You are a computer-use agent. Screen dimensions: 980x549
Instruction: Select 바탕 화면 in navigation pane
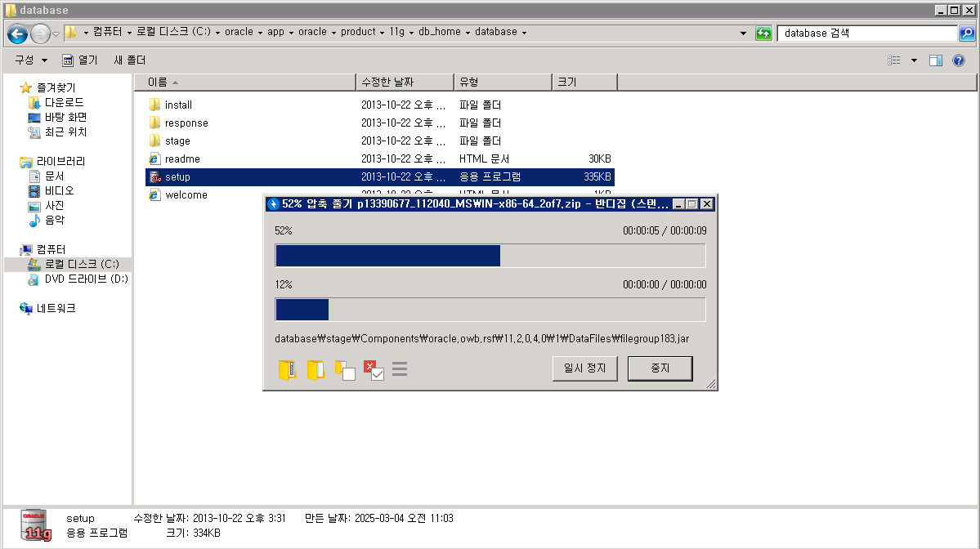[x=65, y=117]
